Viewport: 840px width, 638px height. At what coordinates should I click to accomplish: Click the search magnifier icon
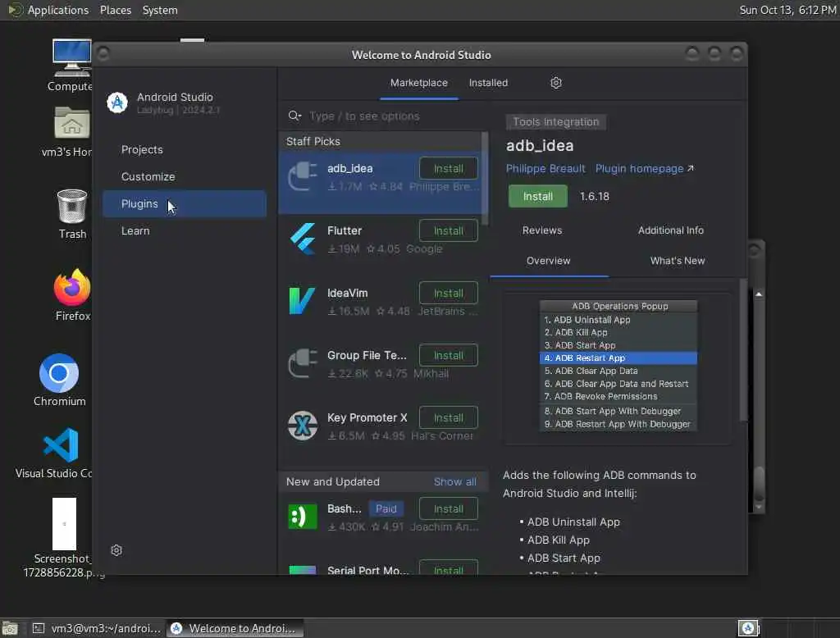[x=294, y=116]
